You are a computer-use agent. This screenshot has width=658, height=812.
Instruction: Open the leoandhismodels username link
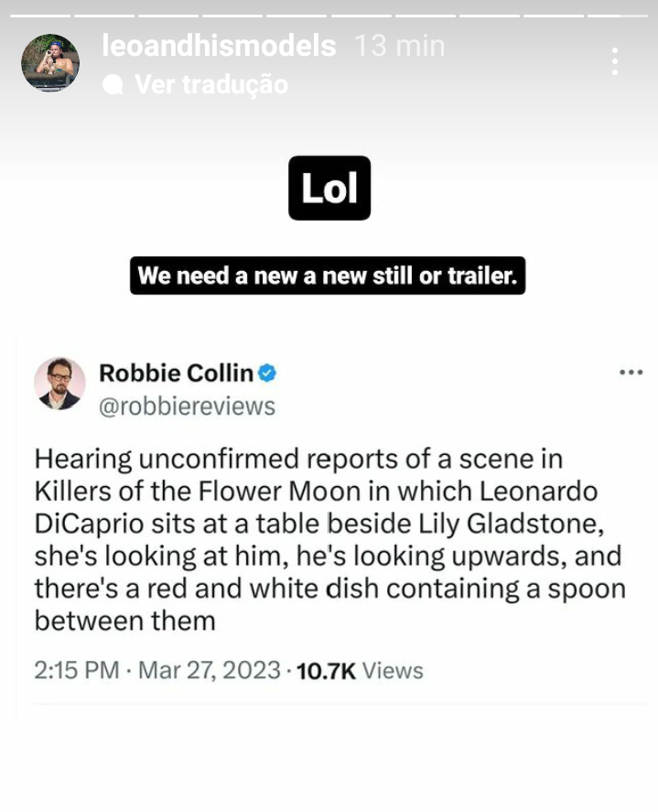pos(219,46)
